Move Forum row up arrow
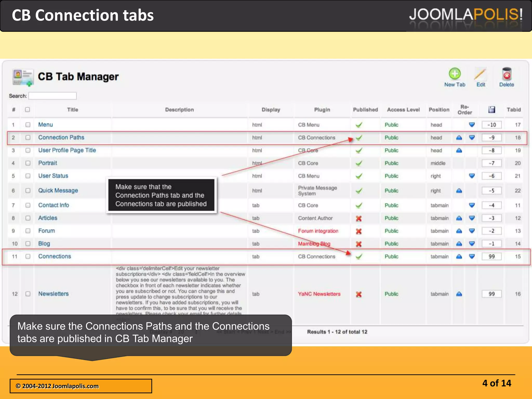Viewport: 532px width, 399px height. click(x=459, y=231)
